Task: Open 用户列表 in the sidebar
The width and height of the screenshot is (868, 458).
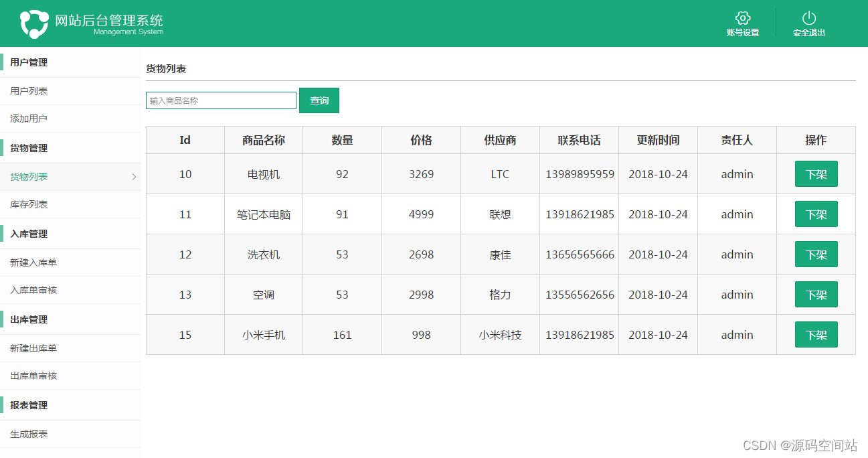Action: coord(29,91)
